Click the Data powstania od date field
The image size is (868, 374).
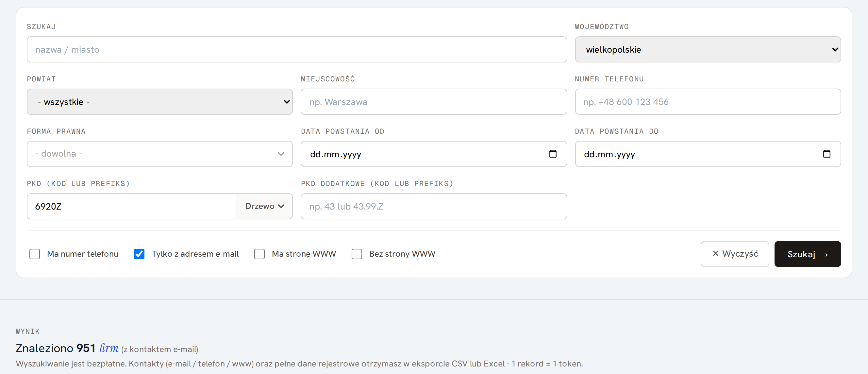click(434, 154)
